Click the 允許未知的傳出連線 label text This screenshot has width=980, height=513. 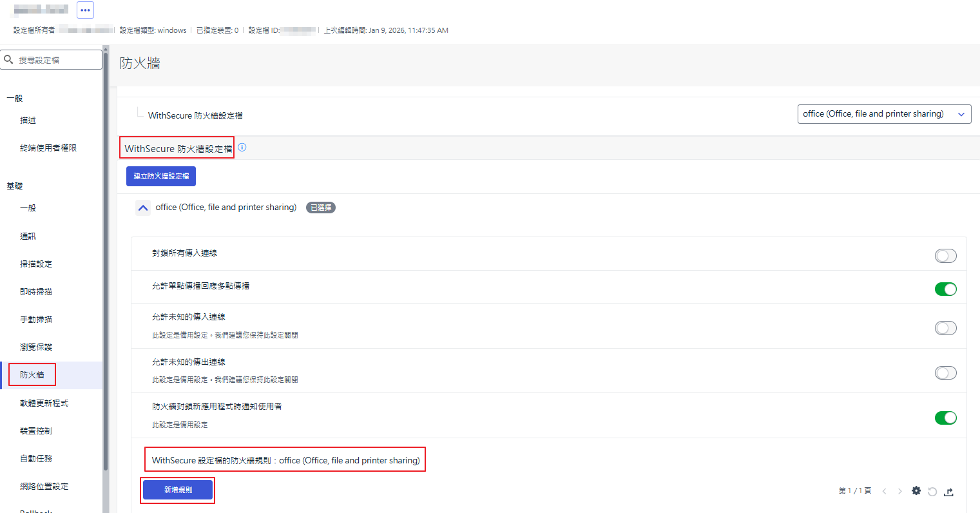(x=189, y=362)
